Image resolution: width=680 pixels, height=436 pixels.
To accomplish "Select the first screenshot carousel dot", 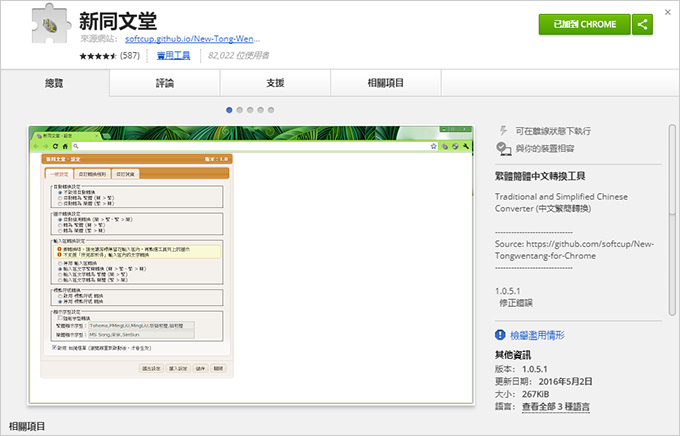I will click(229, 110).
